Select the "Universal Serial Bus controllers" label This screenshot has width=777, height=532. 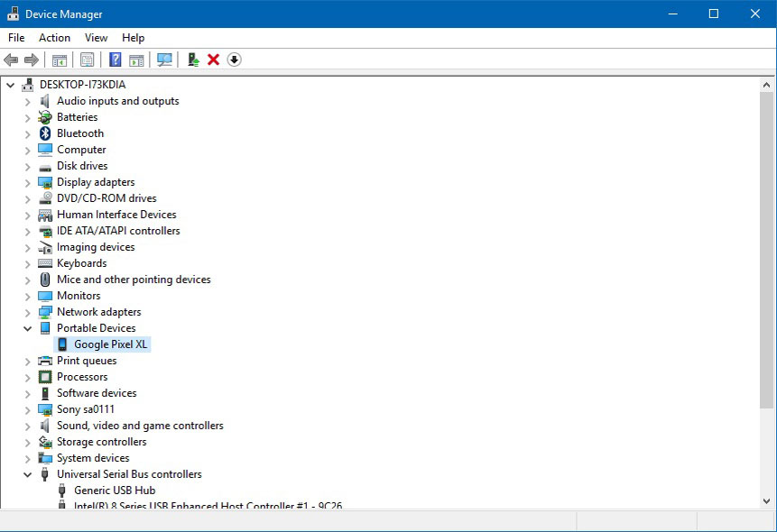129,474
